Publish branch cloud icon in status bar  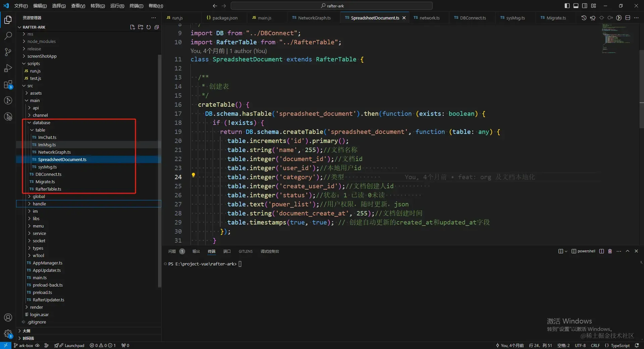tap(37, 345)
